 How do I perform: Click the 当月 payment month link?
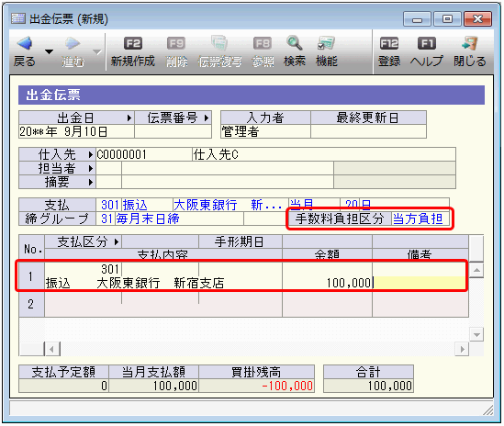(x=301, y=205)
